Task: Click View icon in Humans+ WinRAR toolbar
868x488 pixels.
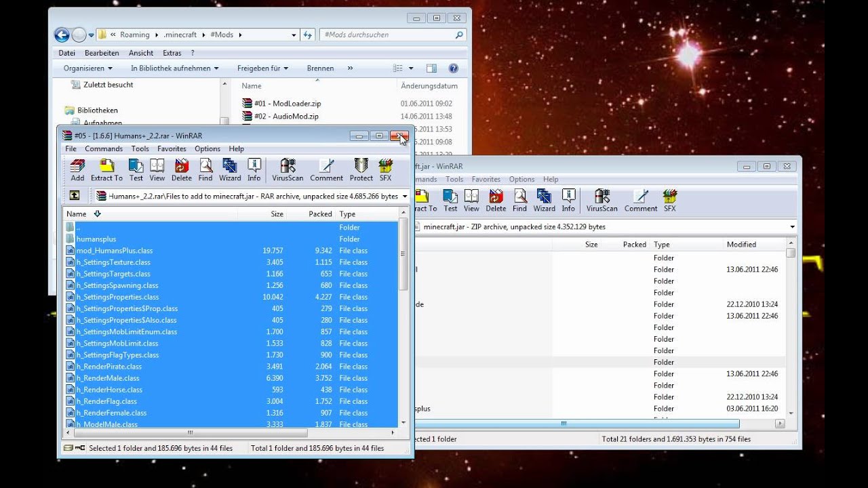Action: point(157,169)
